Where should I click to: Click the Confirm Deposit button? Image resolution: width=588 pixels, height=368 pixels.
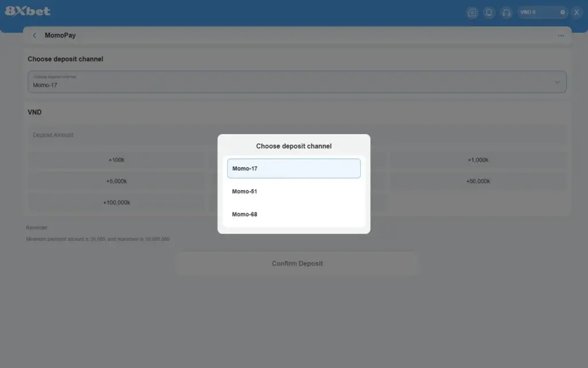point(297,263)
